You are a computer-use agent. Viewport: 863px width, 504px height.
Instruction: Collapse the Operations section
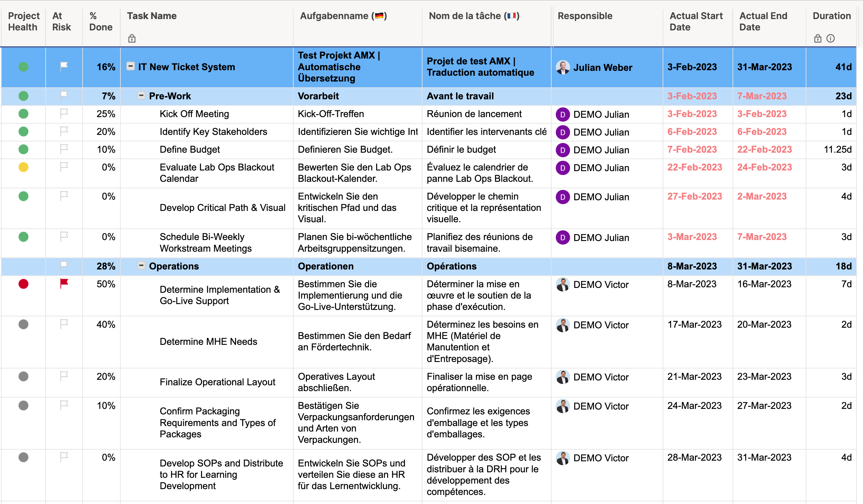coord(141,266)
